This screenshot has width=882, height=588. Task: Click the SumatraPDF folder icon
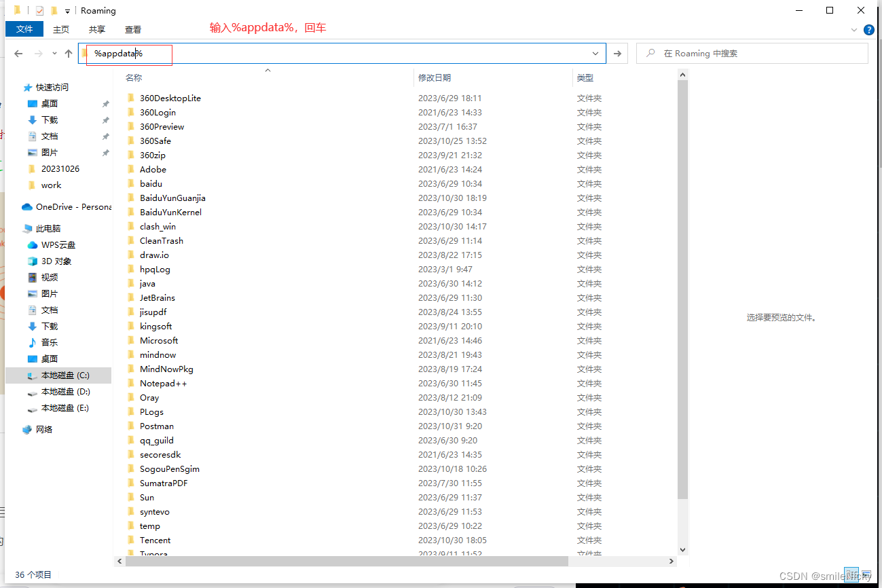(x=132, y=483)
